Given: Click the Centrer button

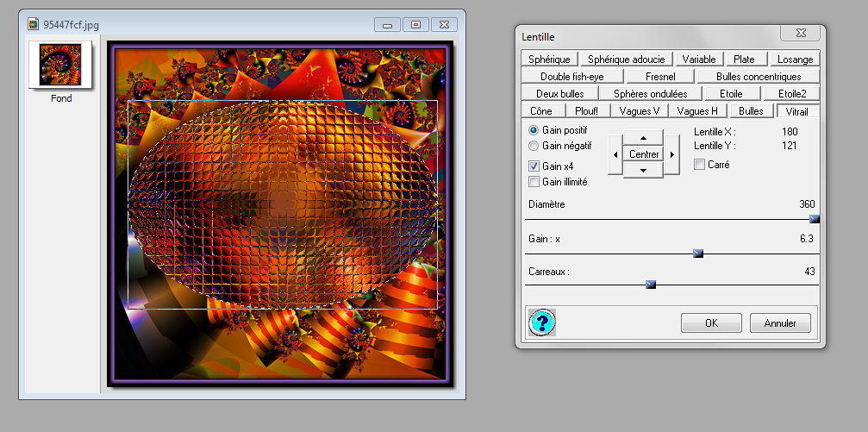Looking at the screenshot, I should point(644,154).
